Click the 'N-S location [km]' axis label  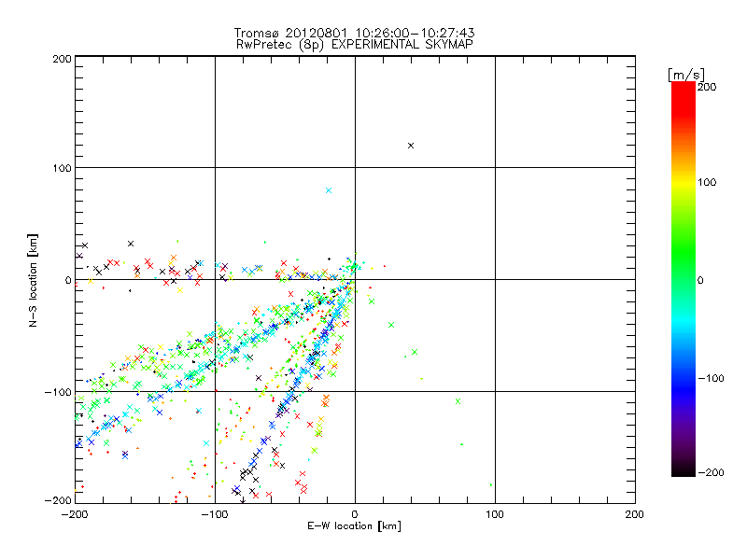point(33,281)
